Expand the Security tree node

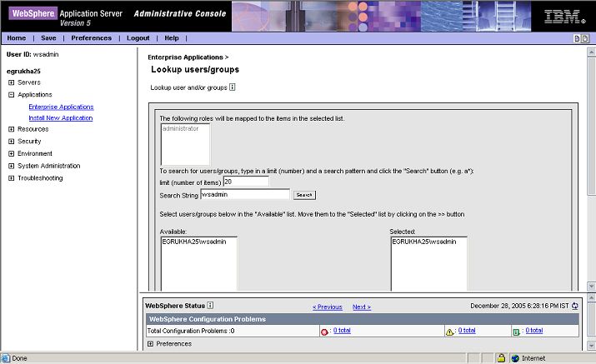tap(12, 142)
